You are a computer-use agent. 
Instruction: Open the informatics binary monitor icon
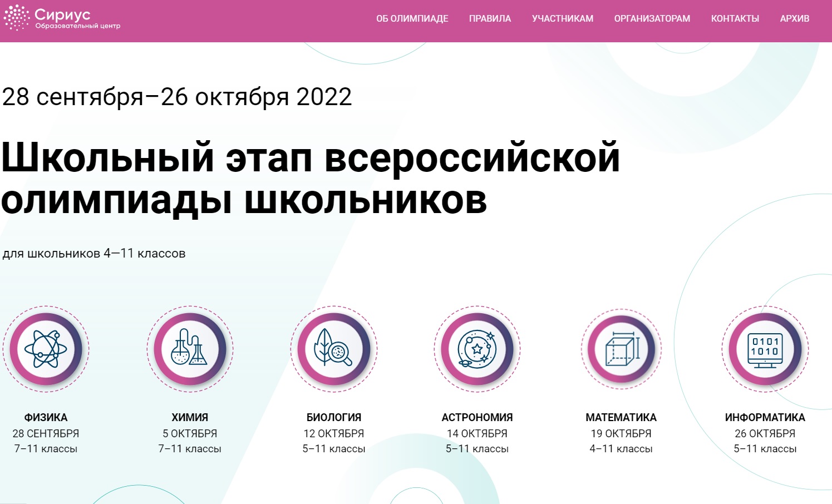point(765,349)
